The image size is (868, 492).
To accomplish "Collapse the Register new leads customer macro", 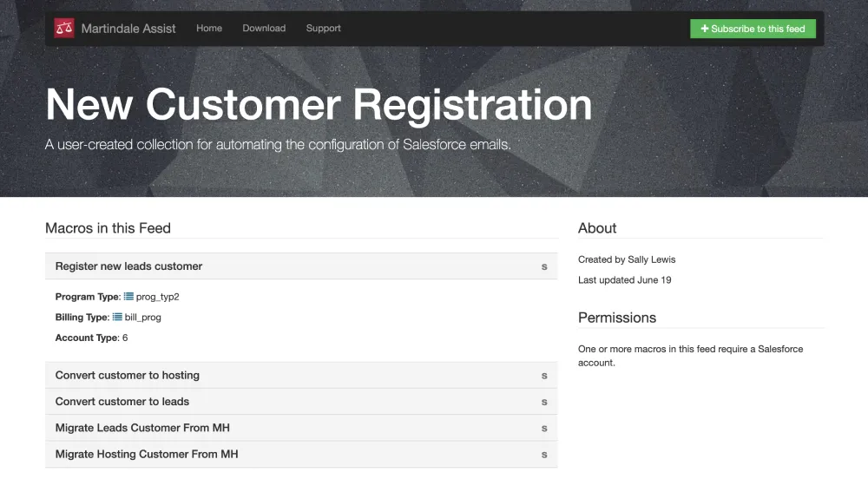I will click(x=128, y=266).
